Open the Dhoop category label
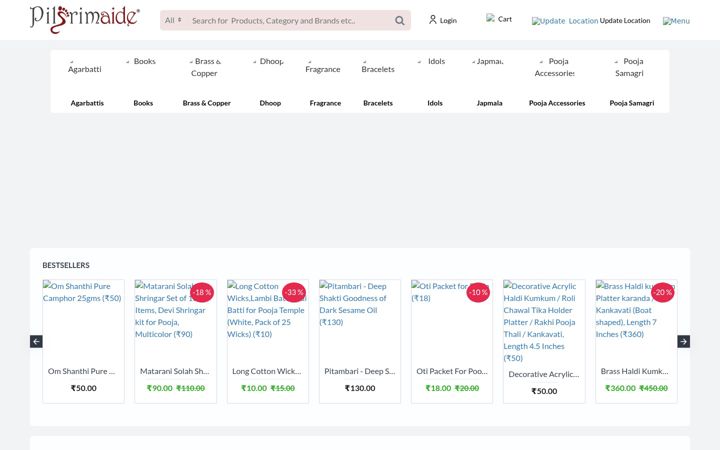This screenshot has width=720, height=450. coord(270,103)
